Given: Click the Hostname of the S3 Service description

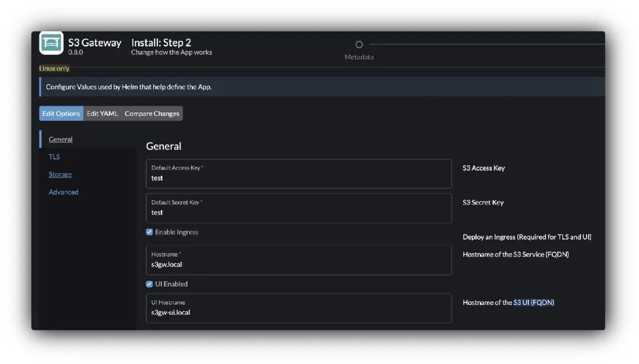Looking at the screenshot, I should pyautogui.click(x=515, y=255).
